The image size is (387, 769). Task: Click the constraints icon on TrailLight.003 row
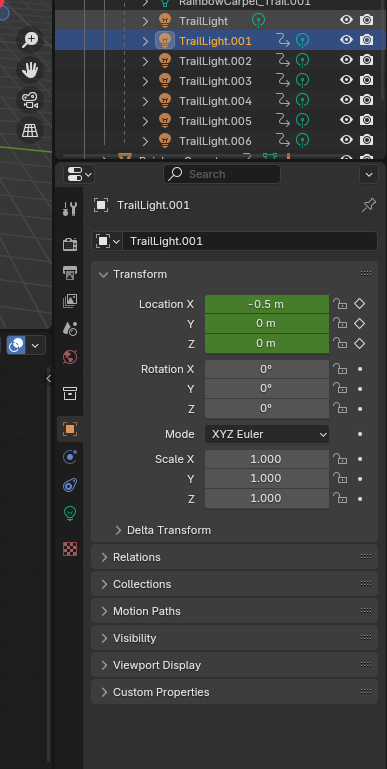tap(283, 80)
